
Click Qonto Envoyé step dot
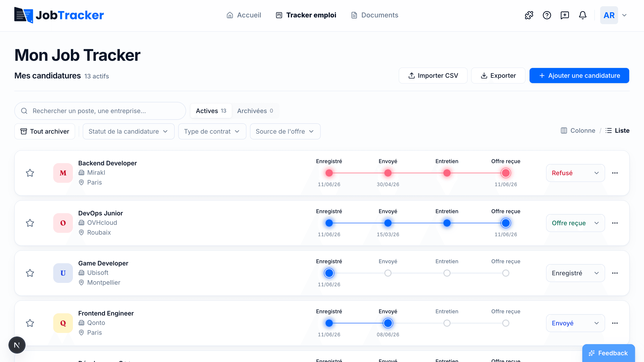388,323
